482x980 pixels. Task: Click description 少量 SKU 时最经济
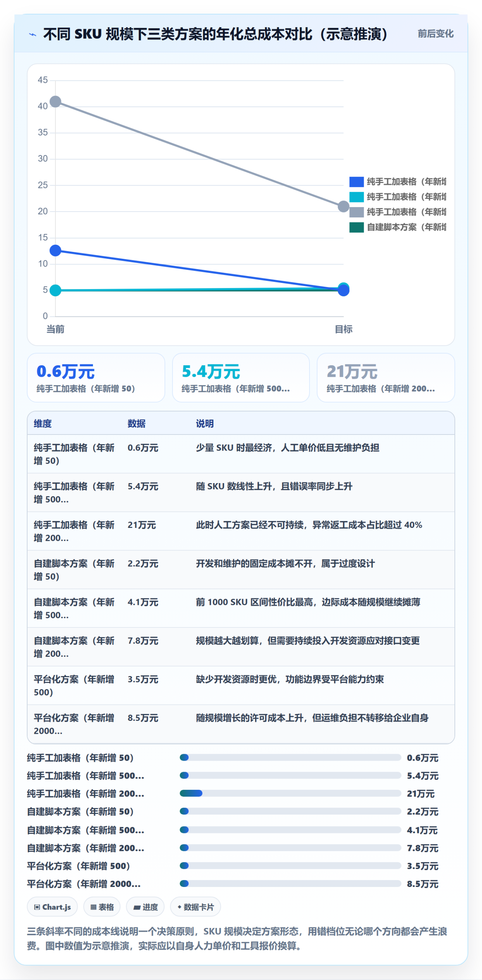[288, 448]
